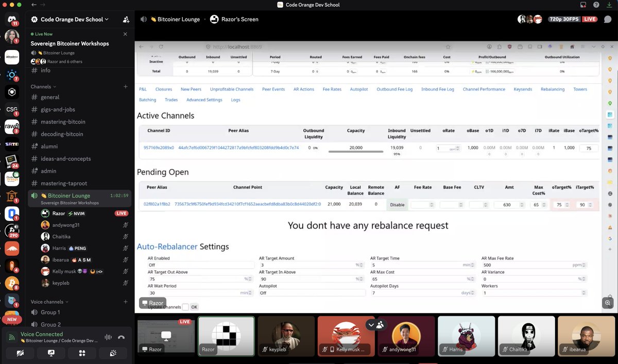Join the Group 2 voice channel
Image resolution: width=618 pixels, height=364 pixels.
pos(80,324)
